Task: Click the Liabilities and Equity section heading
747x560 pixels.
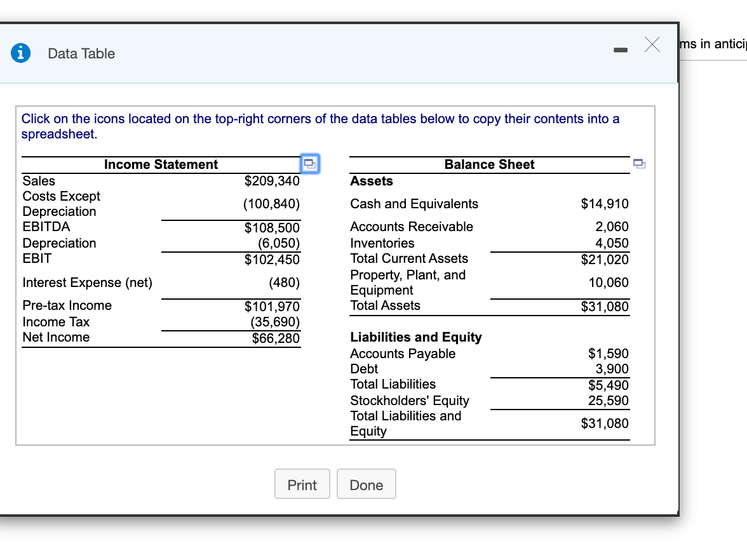Action: coord(416,337)
